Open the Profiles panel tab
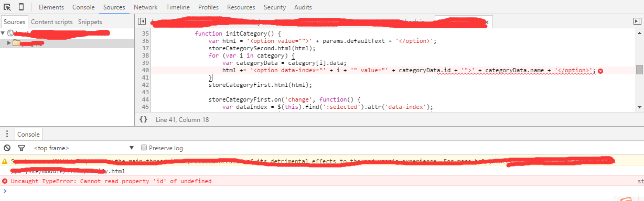The height and width of the screenshot is (201, 644). (209, 7)
